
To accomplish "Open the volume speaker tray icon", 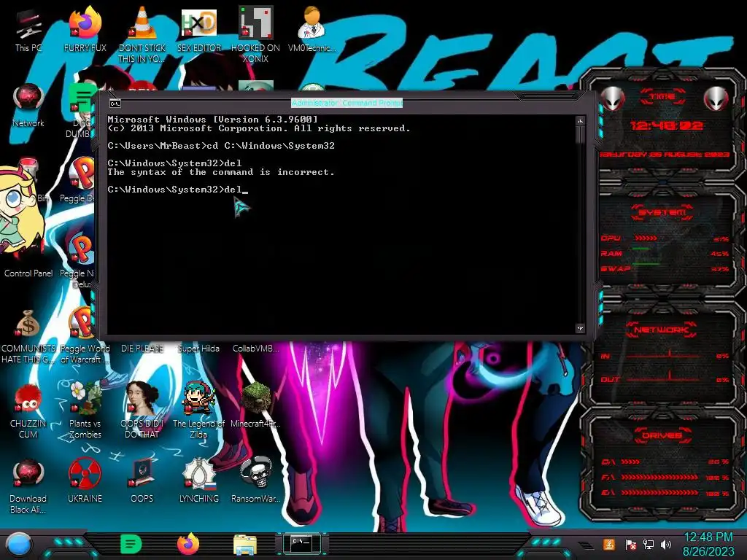I will point(666,545).
